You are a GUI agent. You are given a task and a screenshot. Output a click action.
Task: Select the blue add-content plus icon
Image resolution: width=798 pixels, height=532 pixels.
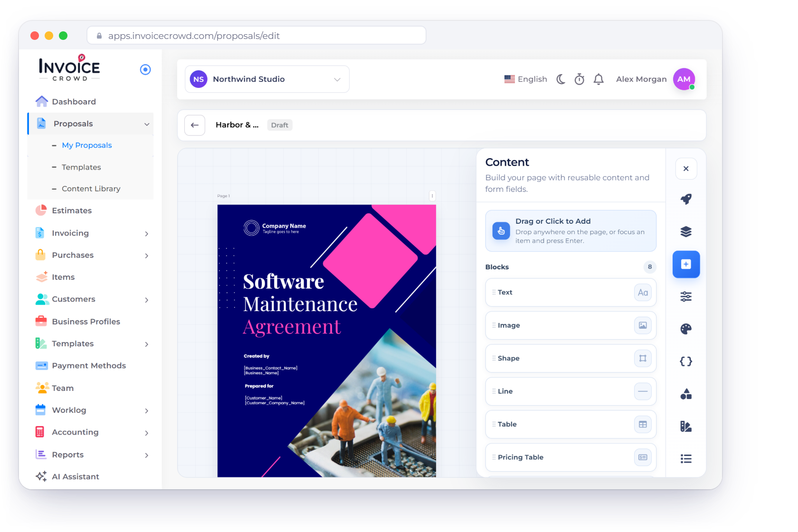pos(686,264)
